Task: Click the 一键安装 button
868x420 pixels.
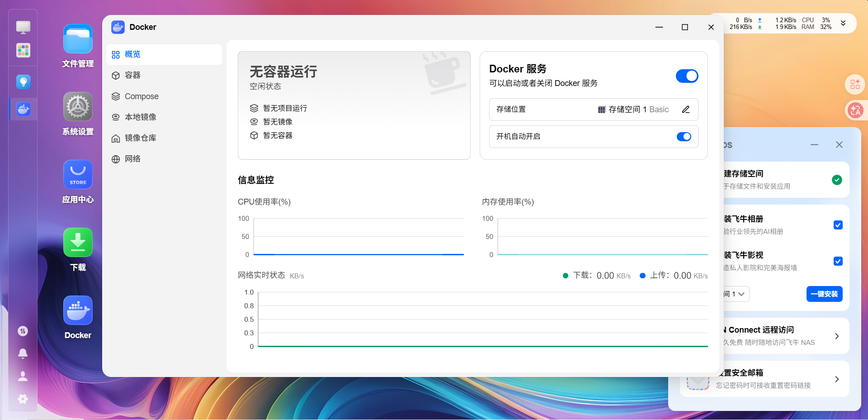Action: (x=824, y=294)
